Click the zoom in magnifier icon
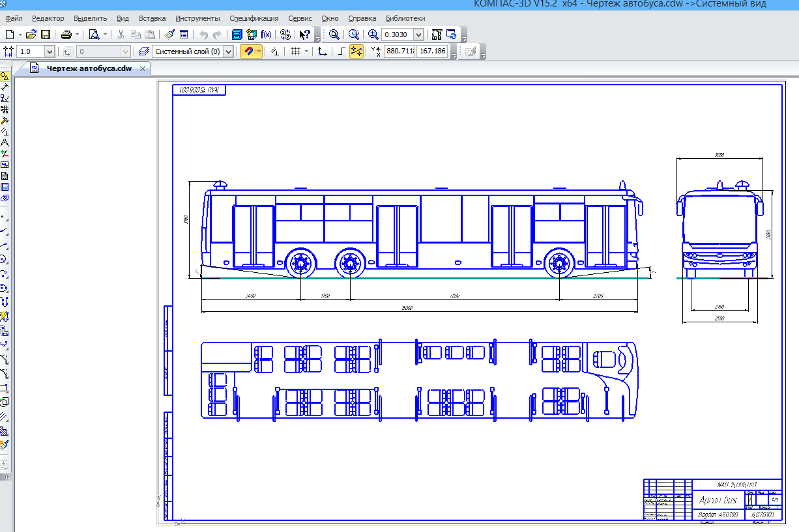The width and height of the screenshot is (799, 532). pos(373,35)
